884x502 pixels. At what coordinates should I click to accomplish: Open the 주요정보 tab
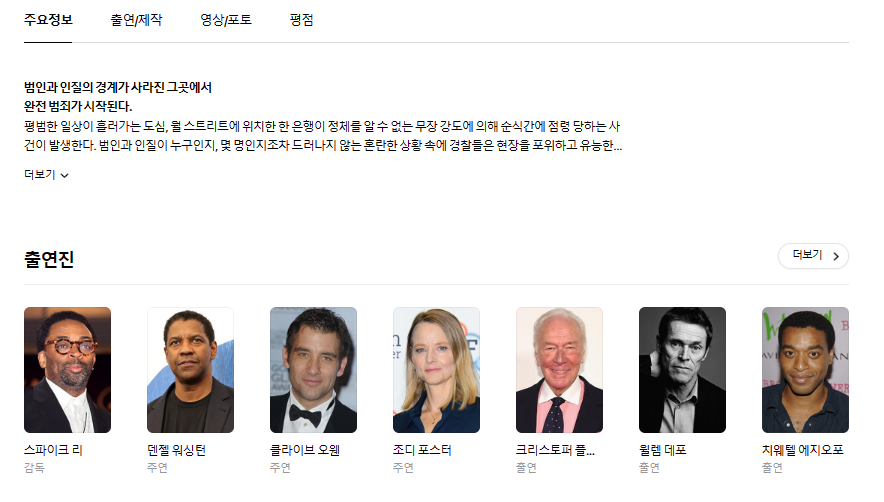(48, 20)
